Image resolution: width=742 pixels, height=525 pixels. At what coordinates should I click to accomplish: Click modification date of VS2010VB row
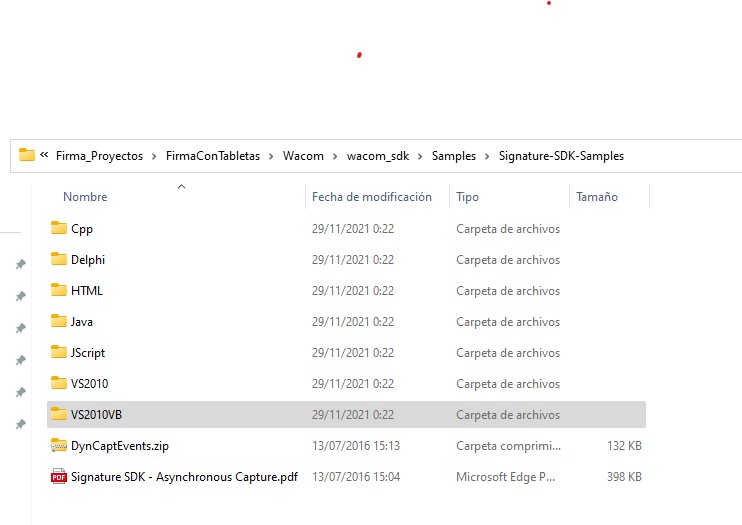coord(353,415)
